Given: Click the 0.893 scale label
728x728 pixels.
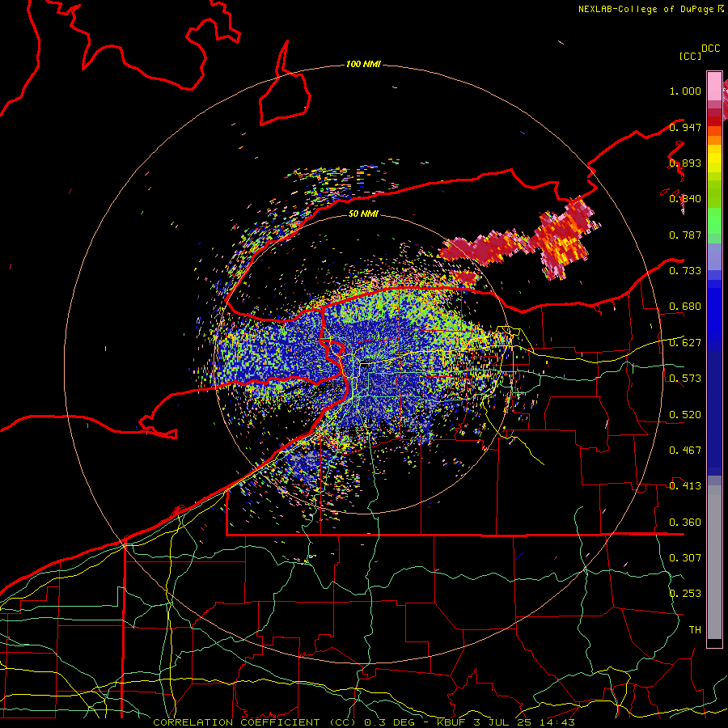Looking at the screenshot, I should coord(685,163).
